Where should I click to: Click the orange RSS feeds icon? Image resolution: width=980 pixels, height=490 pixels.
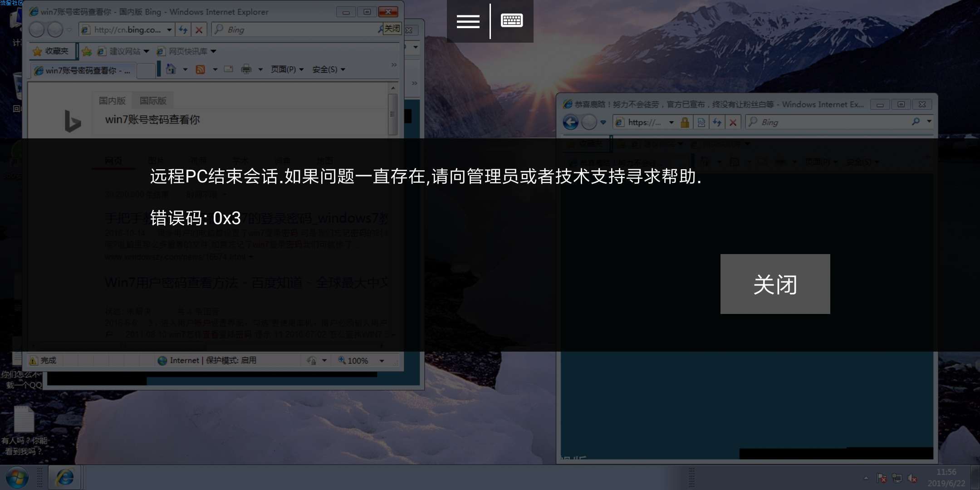click(x=200, y=69)
